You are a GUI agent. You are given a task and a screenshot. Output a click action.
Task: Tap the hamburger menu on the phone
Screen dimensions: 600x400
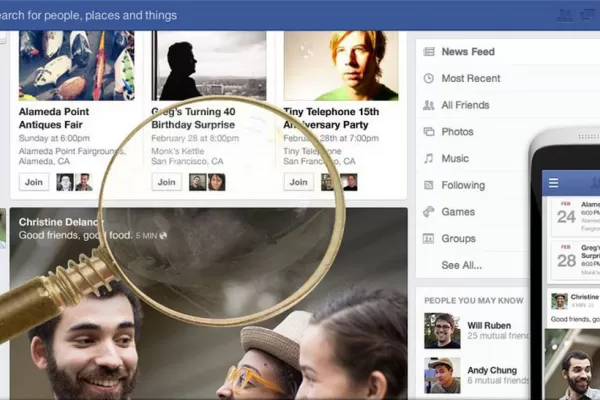pos(553,183)
